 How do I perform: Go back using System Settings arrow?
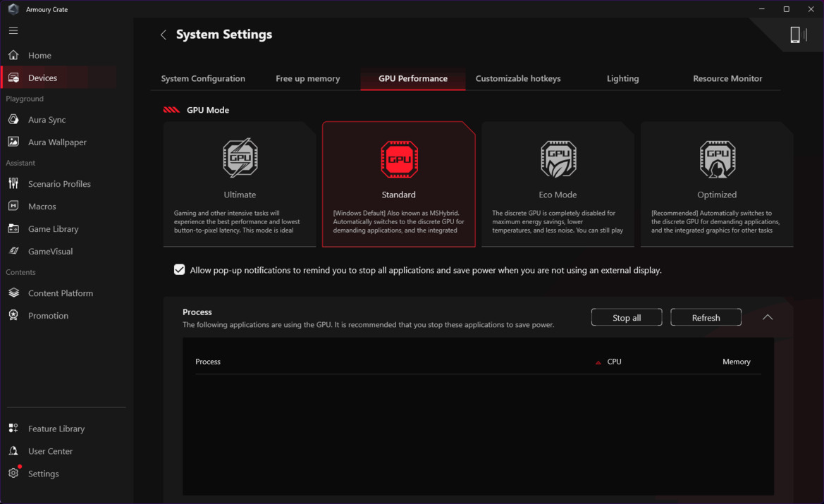[x=164, y=35]
